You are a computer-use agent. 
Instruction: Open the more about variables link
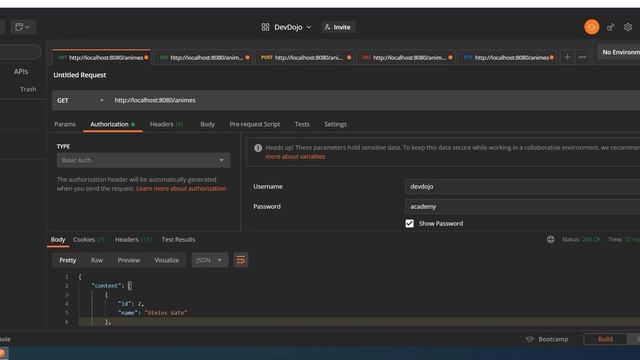click(x=295, y=157)
